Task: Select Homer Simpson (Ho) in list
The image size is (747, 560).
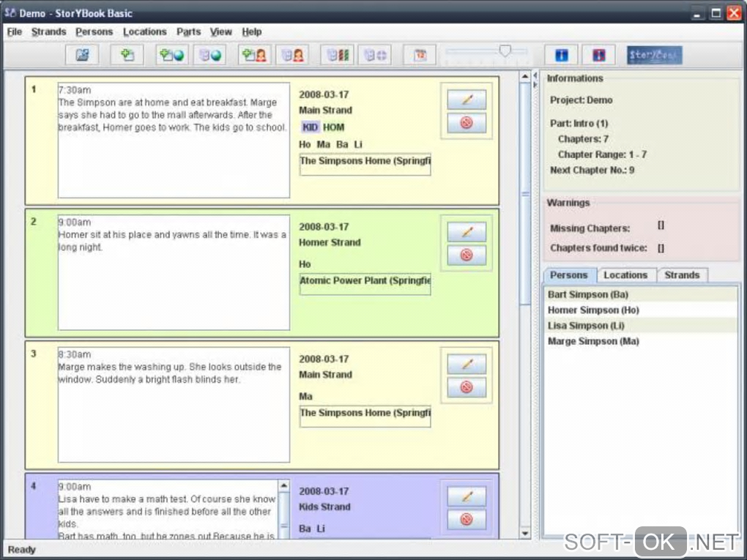Action: pyautogui.click(x=641, y=310)
